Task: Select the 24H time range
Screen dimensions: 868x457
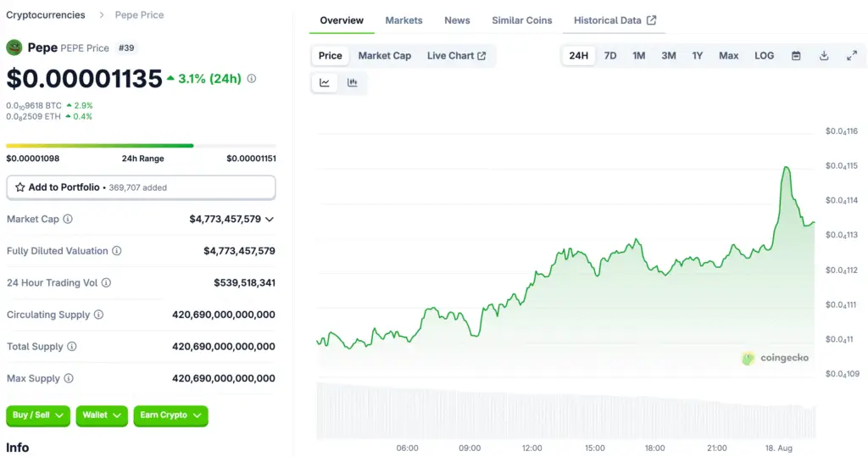Action: [x=578, y=55]
